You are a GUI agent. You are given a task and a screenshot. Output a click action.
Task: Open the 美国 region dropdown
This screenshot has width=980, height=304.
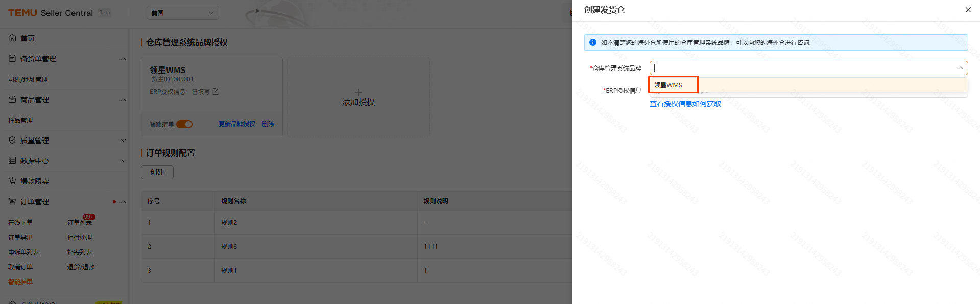click(x=183, y=13)
